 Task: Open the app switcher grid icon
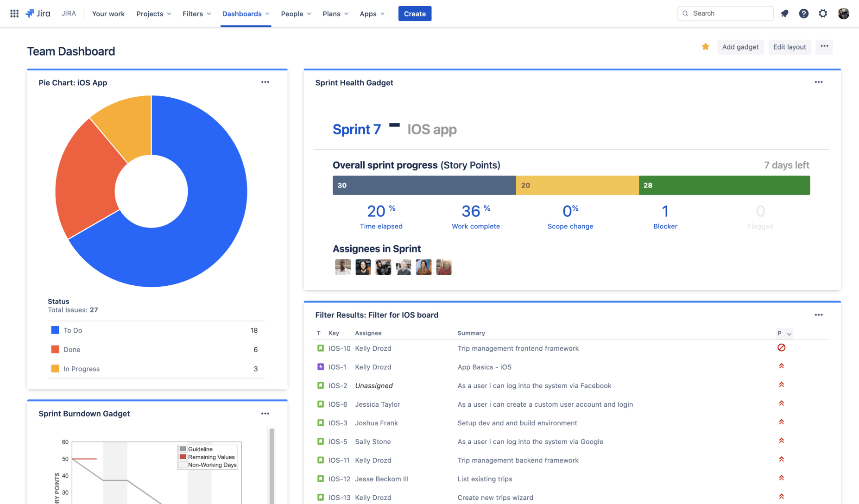coord(14,13)
